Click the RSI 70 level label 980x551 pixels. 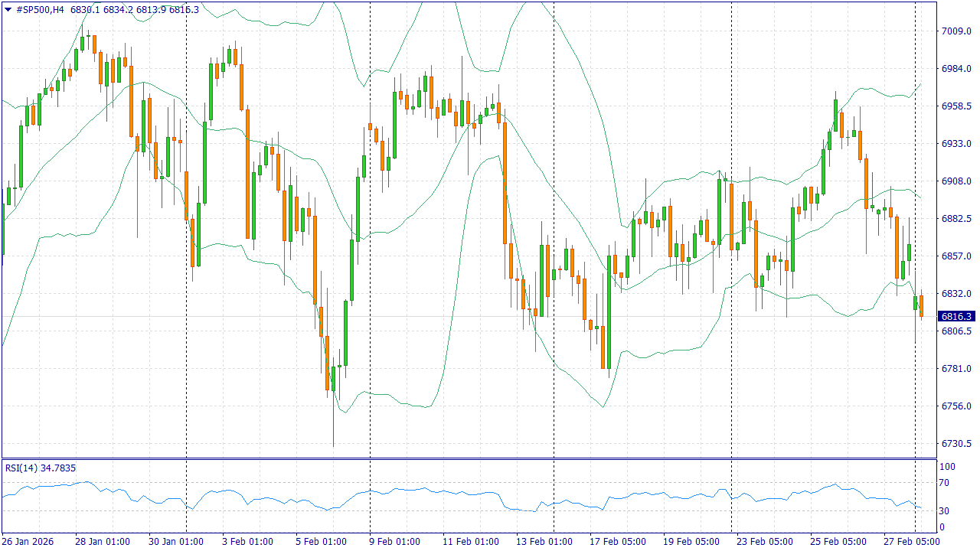point(944,483)
